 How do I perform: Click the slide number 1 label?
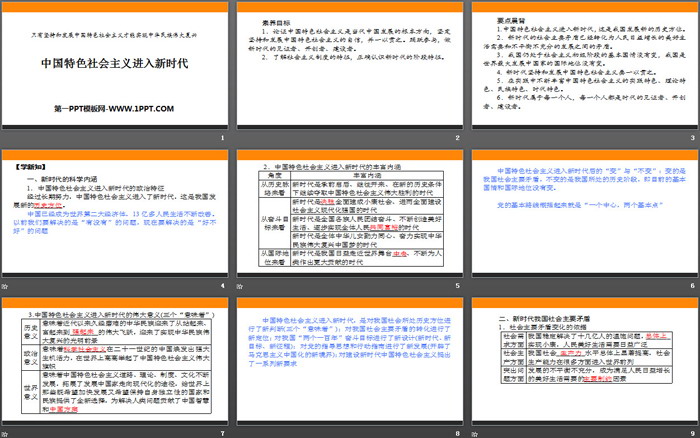tap(221, 138)
